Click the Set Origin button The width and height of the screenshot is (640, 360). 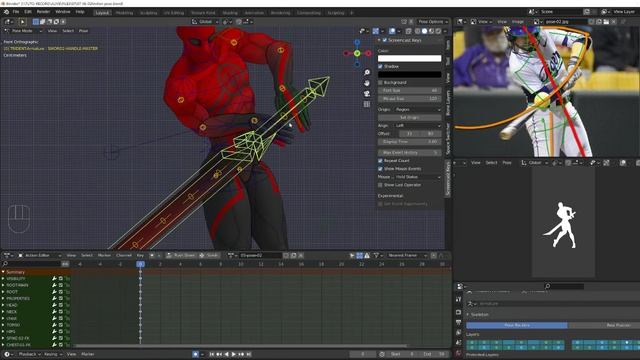409,117
